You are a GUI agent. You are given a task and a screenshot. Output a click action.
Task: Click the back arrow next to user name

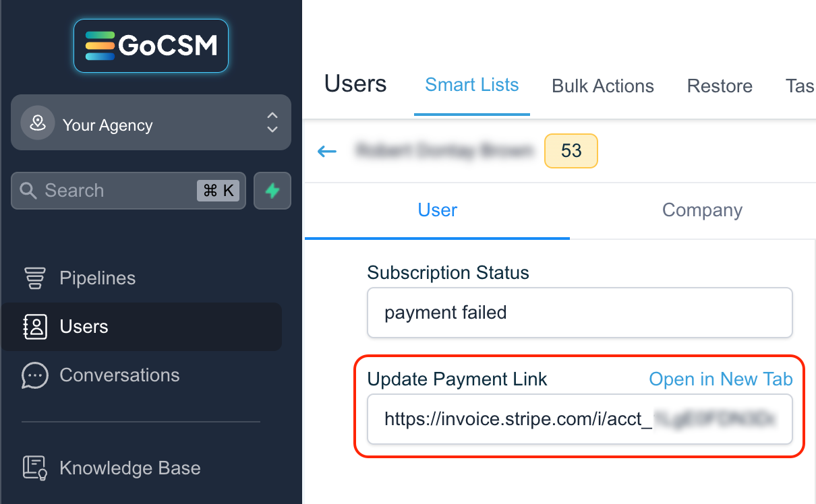pos(327,151)
